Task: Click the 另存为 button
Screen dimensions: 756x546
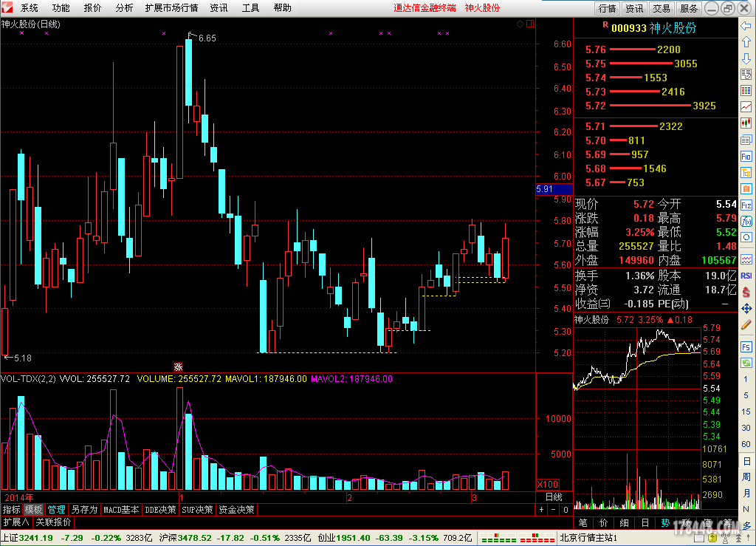Action: click(84, 509)
